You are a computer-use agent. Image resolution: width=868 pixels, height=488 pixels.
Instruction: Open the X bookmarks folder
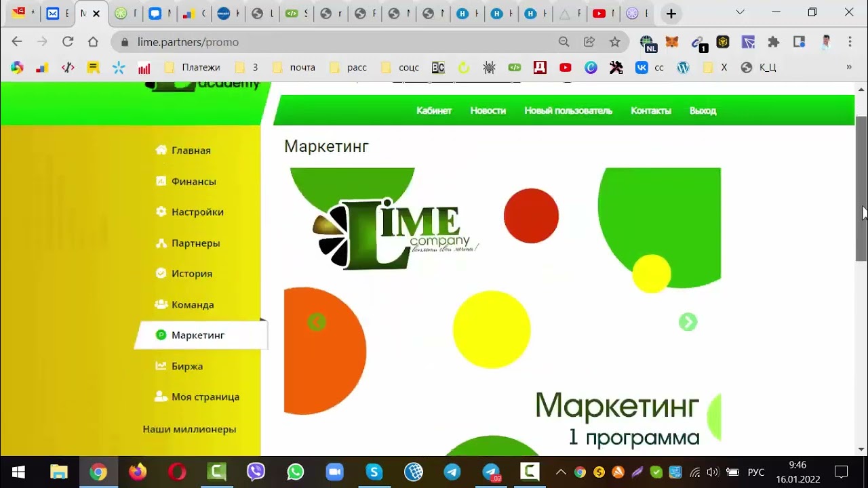pos(715,67)
